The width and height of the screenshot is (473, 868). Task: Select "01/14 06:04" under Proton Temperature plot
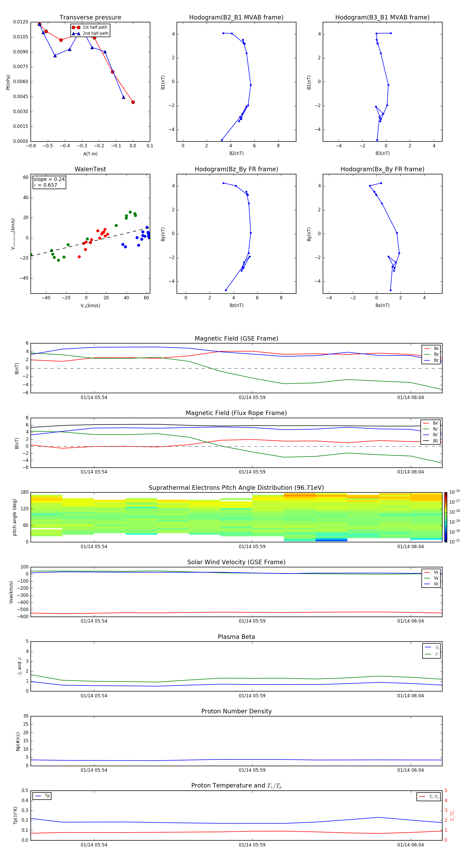(410, 845)
